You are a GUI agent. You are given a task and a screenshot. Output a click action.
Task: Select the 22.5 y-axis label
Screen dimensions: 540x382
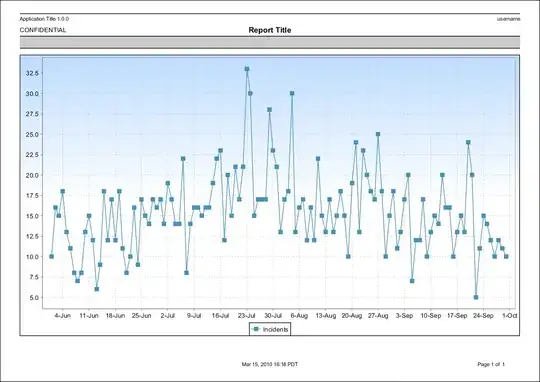32,155
